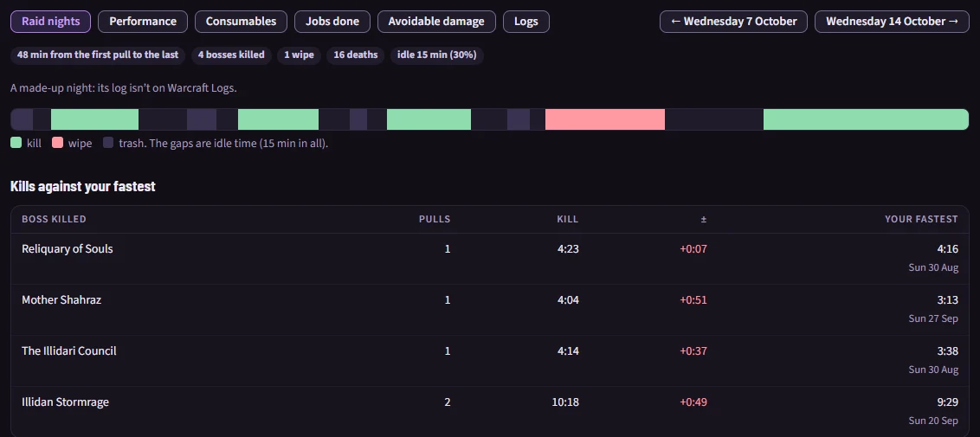
Task: Click the KILL column header
Action: [568, 219]
